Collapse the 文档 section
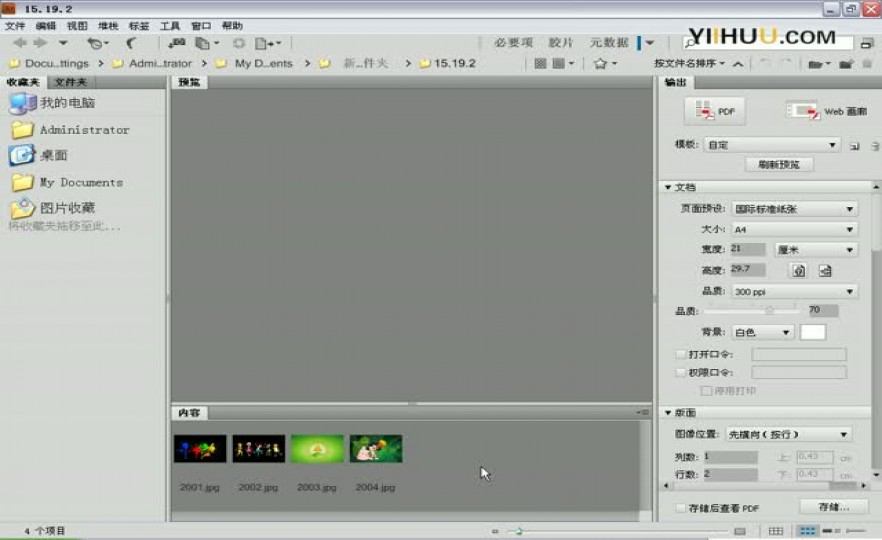This screenshot has width=882, height=540. pyautogui.click(x=668, y=187)
